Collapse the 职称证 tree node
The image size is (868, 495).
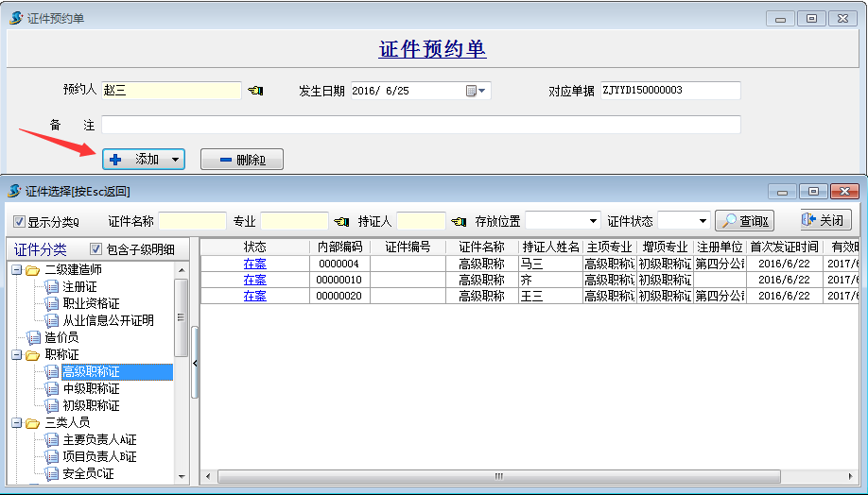pos(16,355)
